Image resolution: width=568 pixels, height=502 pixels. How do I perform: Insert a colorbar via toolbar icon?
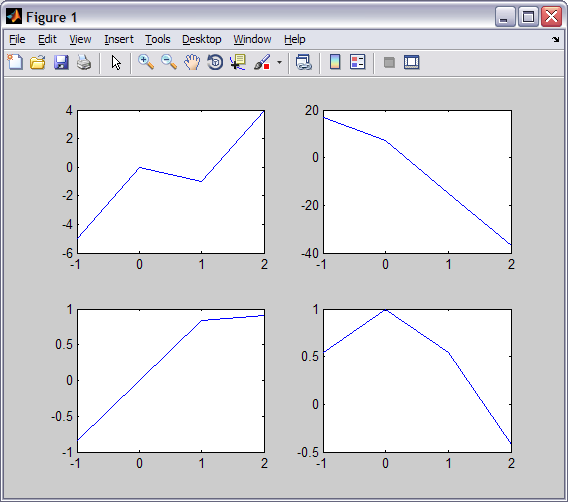click(x=335, y=62)
